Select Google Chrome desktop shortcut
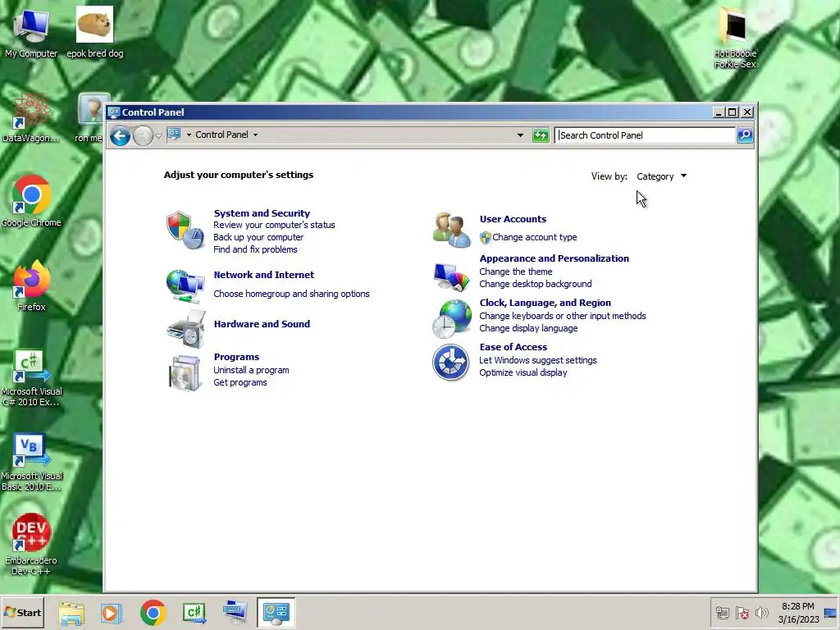This screenshot has height=630, width=840. [x=31, y=202]
